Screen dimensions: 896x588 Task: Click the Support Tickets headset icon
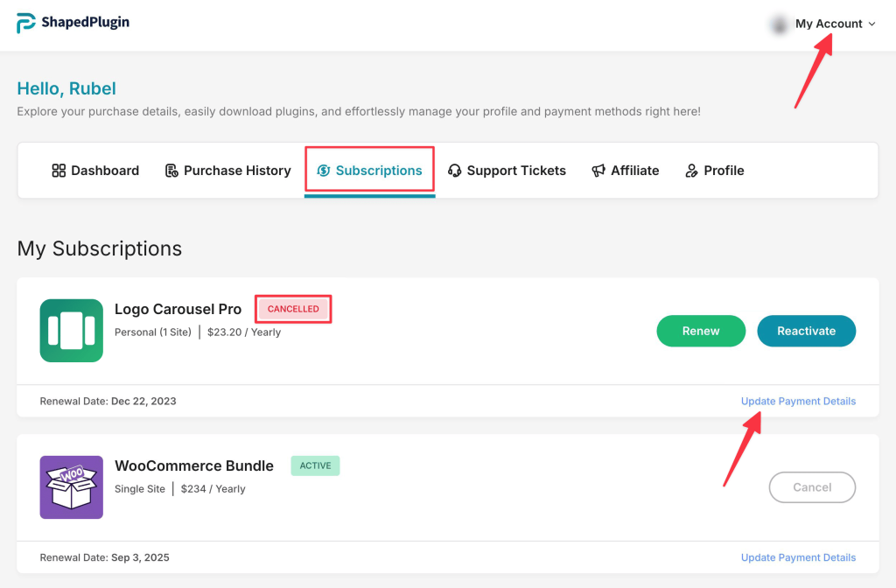pos(455,171)
